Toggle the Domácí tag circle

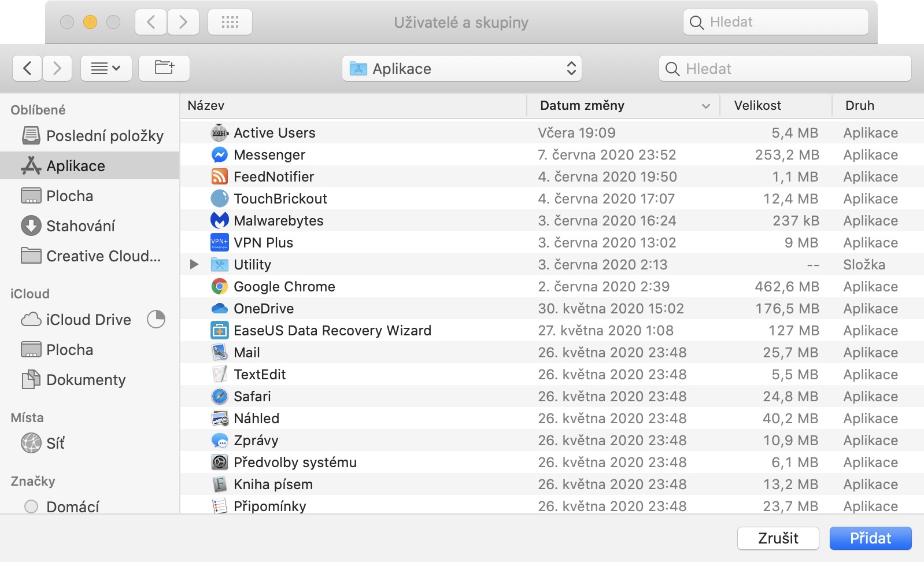pos(31,506)
